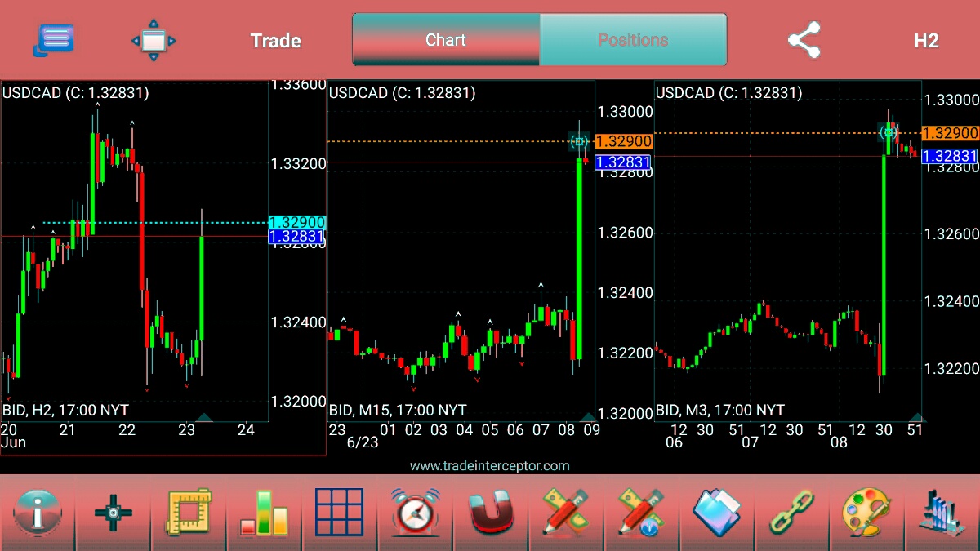Image resolution: width=980 pixels, height=551 pixels.
Task: Select the USDCAD title on M3 chart
Action: pyautogui.click(x=728, y=93)
